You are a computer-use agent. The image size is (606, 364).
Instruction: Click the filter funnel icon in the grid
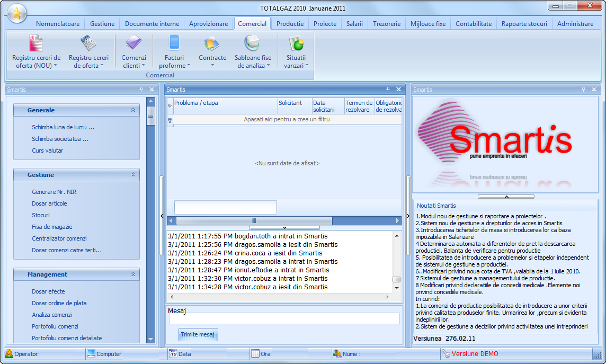click(170, 121)
